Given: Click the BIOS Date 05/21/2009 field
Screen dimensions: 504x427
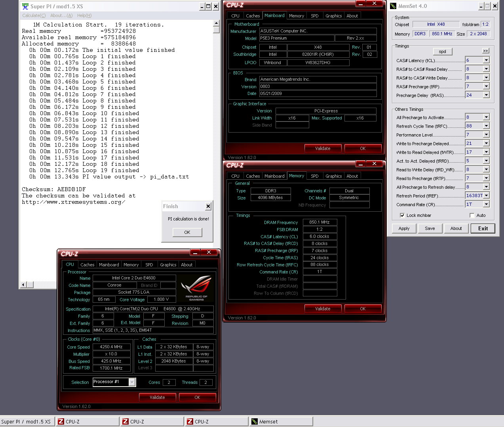Looking at the screenshot, I should point(318,93).
